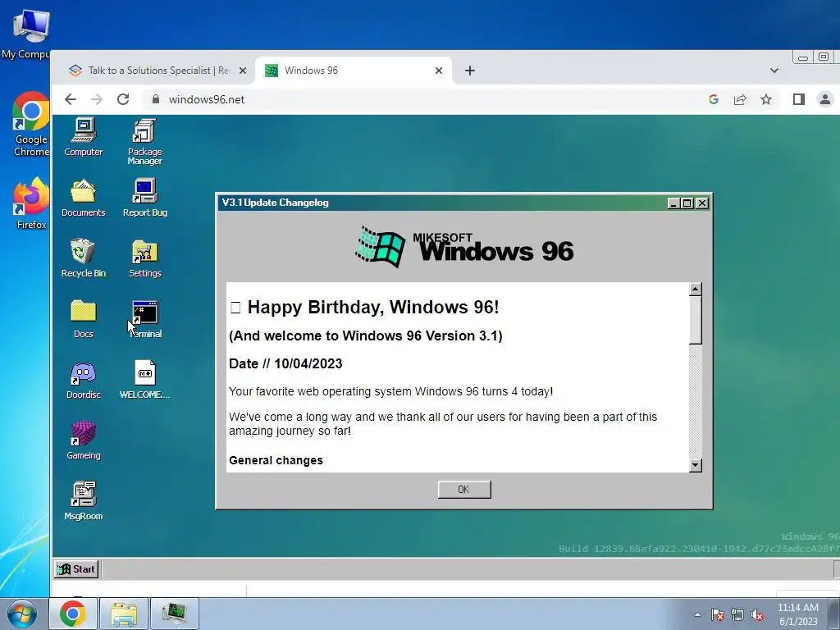The width and height of the screenshot is (840, 630).
Task: Open the Recycle Bin icon
Action: tap(84, 258)
